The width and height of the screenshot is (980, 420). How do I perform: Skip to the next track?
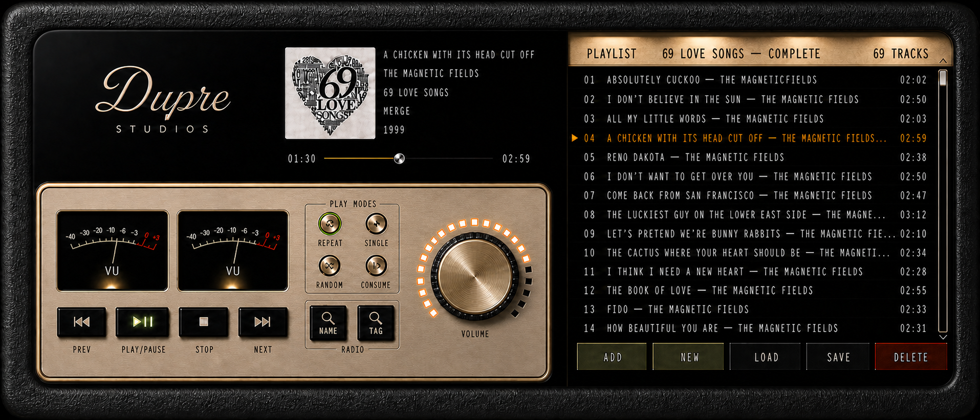263,322
